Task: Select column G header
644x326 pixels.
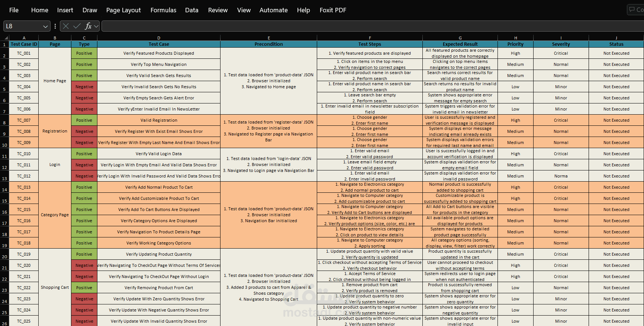Action: click(460, 38)
